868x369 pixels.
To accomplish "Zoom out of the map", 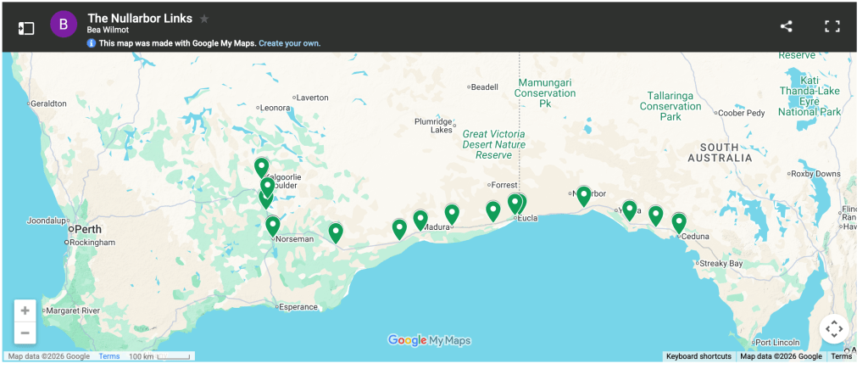I will pos(25,333).
